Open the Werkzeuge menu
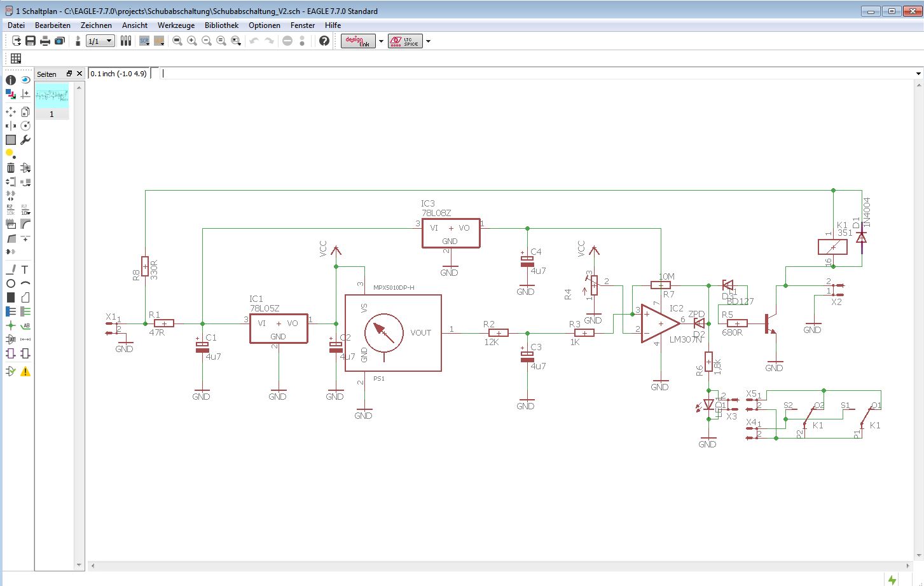The height and width of the screenshot is (586, 924). [x=176, y=25]
